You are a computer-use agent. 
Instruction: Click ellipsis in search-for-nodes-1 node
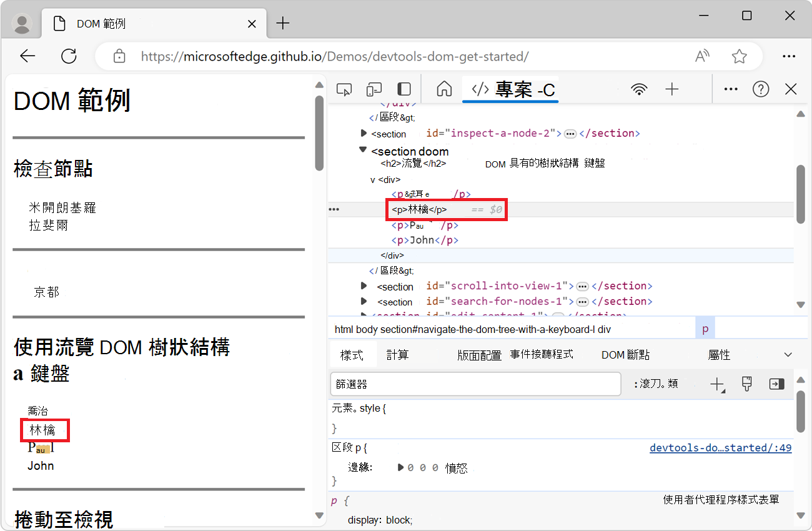582,302
